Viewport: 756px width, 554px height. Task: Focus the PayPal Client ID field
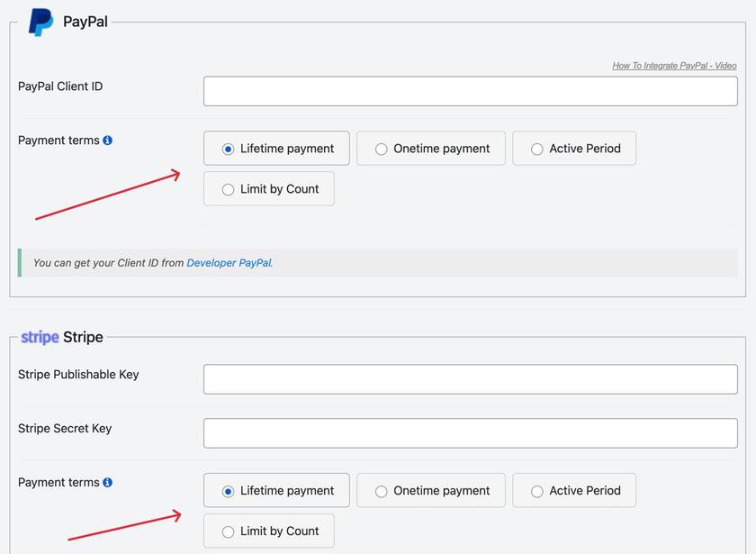coord(470,91)
